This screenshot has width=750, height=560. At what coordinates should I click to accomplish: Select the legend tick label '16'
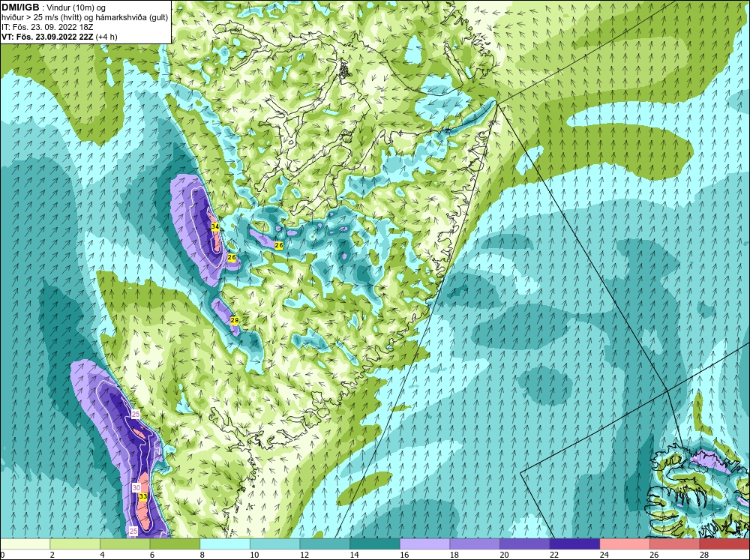click(x=404, y=555)
